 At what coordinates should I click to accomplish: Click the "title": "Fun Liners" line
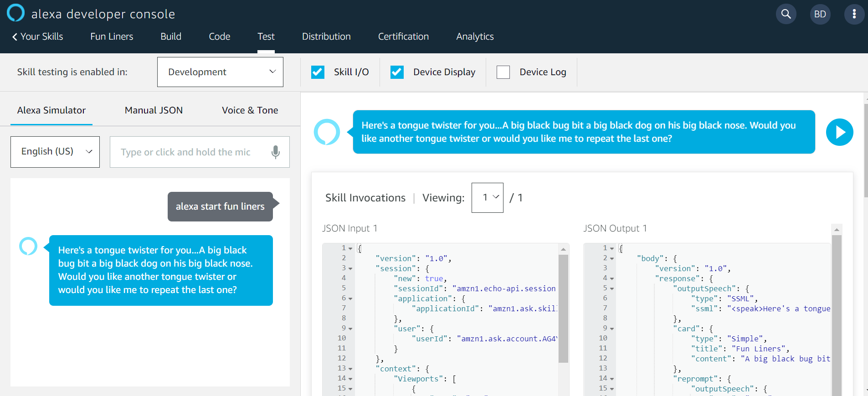740,349
